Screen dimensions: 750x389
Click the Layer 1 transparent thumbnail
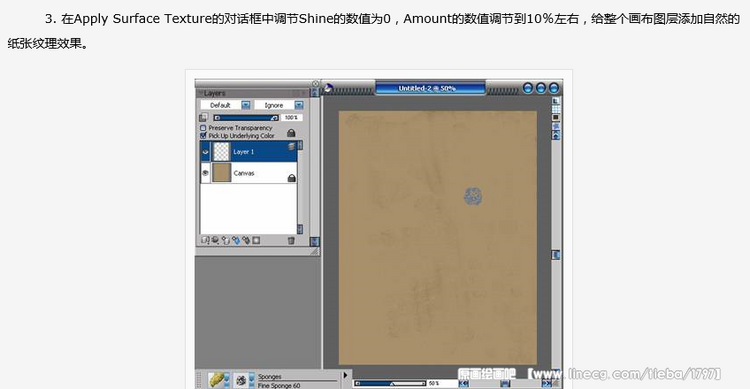(221, 152)
